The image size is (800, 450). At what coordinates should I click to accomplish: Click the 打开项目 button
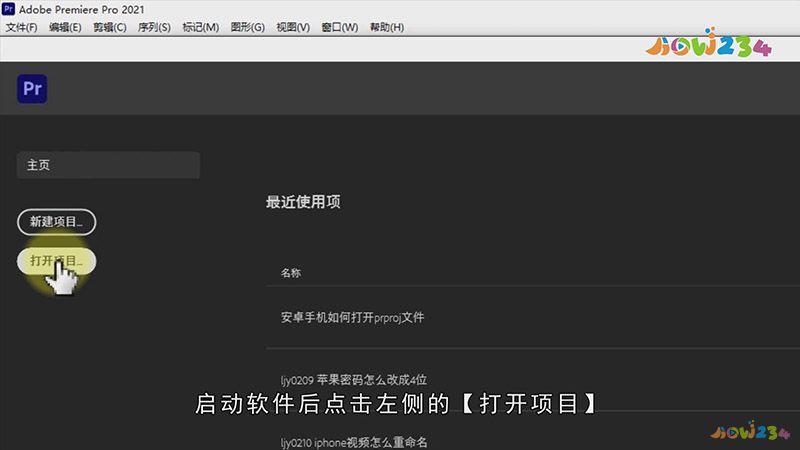pyautogui.click(x=57, y=261)
